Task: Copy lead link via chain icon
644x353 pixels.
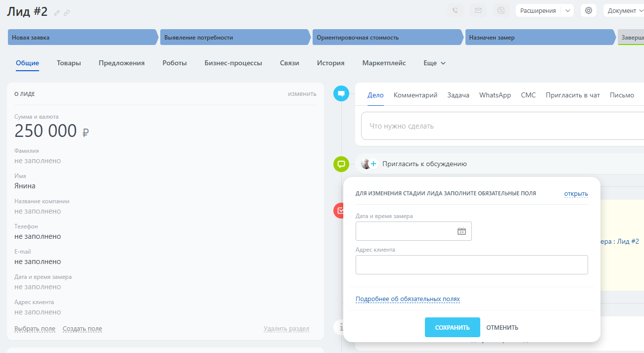Action: pos(67,13)
